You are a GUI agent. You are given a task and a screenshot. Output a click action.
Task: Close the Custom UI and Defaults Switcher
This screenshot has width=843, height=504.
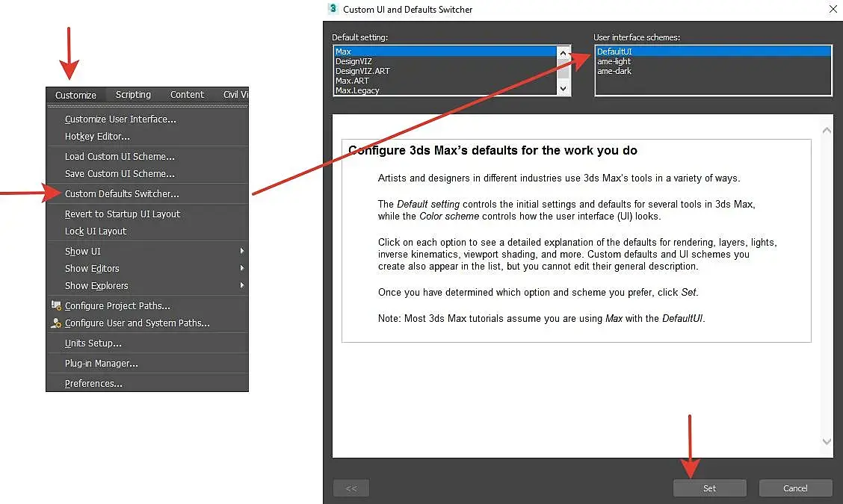point(833,9)
